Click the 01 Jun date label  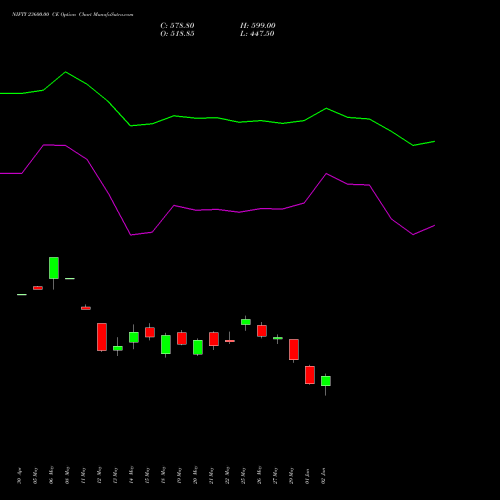tap(307, 476)
